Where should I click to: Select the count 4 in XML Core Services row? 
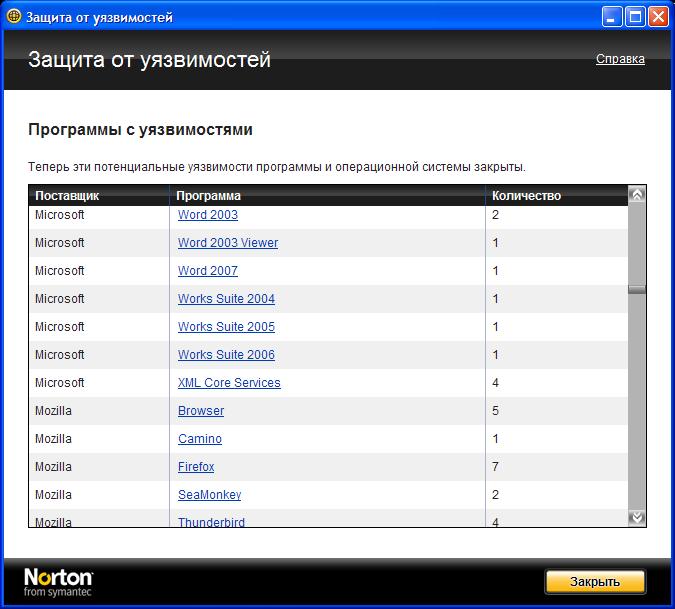coord(495,383)
